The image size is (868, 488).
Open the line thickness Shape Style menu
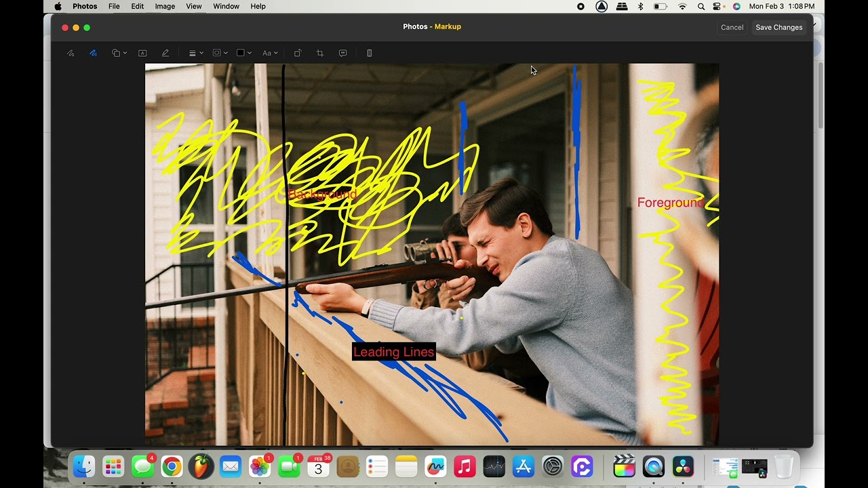(x=195, y=53)
